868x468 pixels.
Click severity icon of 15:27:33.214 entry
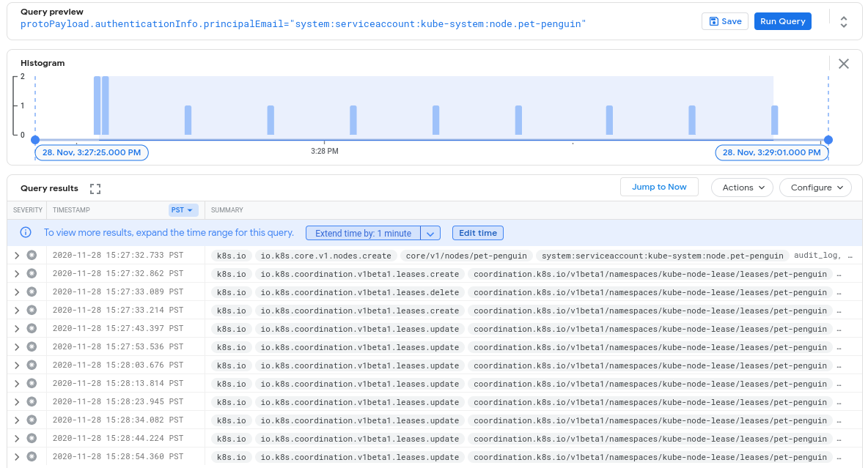pos(32,310)
